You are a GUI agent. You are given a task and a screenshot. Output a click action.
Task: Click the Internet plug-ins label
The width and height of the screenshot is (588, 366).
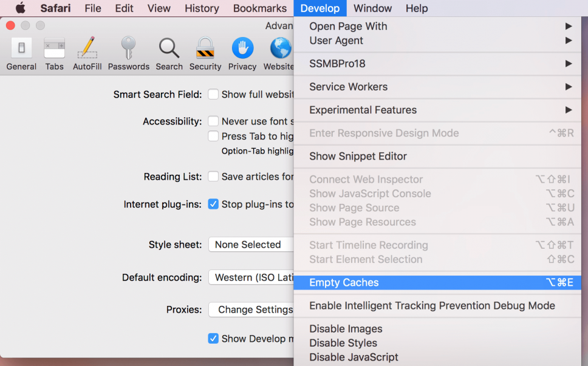(162, 204)
